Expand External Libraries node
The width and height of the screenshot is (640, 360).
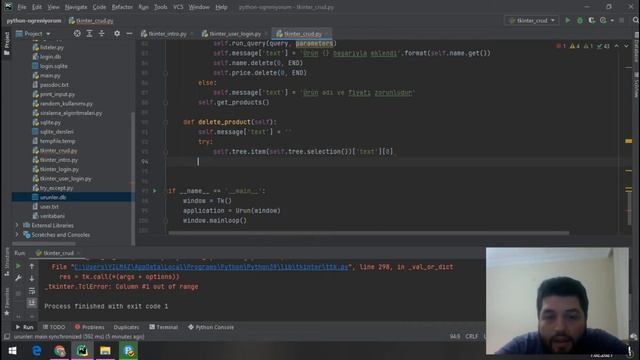click(17, 225)
